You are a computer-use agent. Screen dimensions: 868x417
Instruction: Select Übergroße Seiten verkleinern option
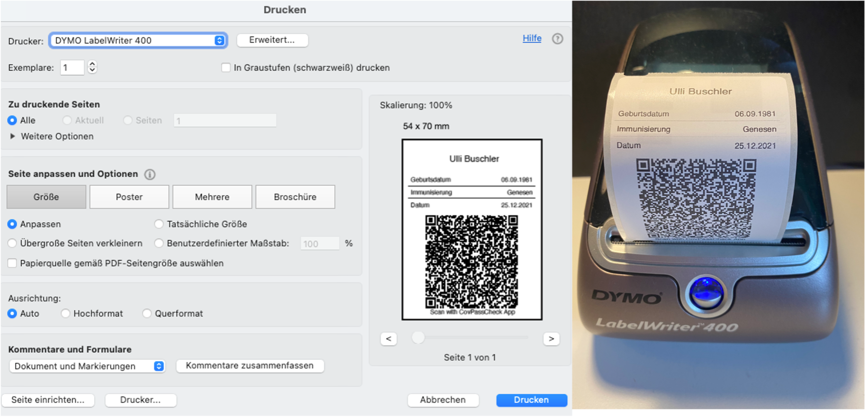pyautogui.click(x=12, y=244)
